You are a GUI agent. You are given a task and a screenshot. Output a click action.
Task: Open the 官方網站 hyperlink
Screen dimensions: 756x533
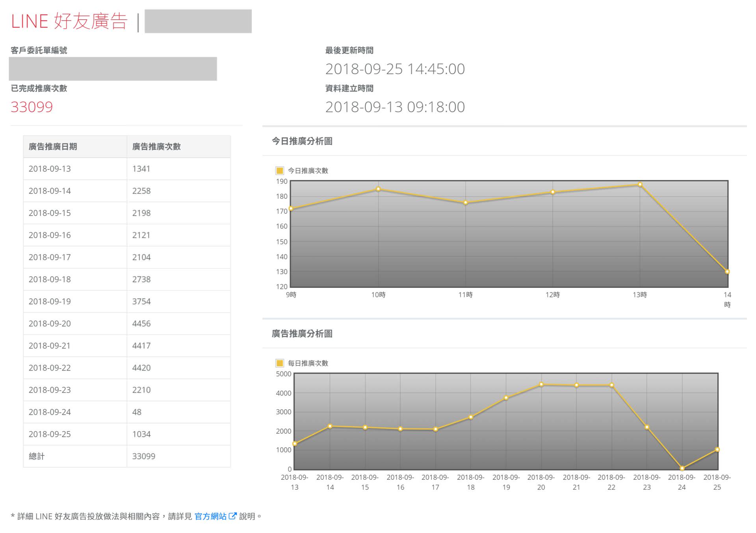point(211,516)
